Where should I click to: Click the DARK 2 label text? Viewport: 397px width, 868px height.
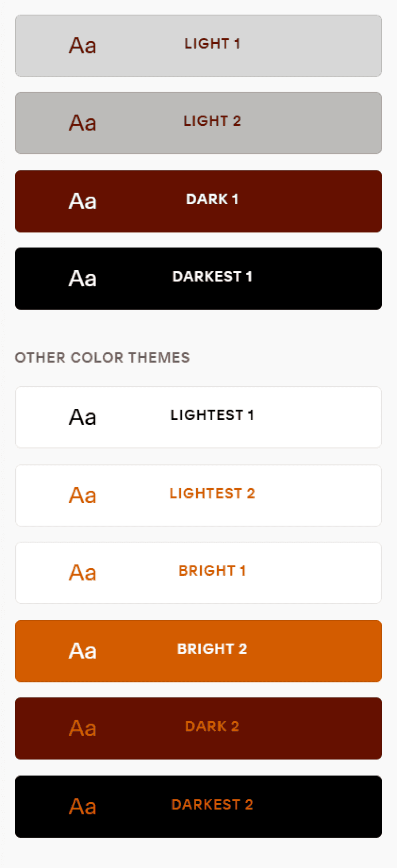(212, 726)
